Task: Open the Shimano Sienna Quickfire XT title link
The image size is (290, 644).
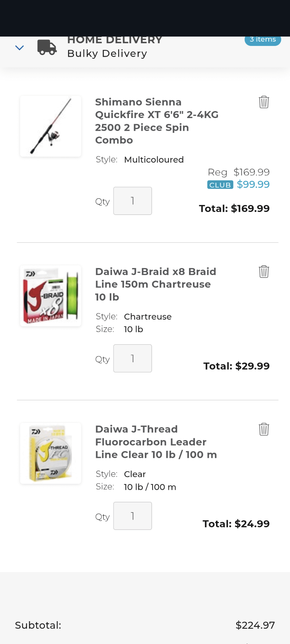Action: [156, 121]
